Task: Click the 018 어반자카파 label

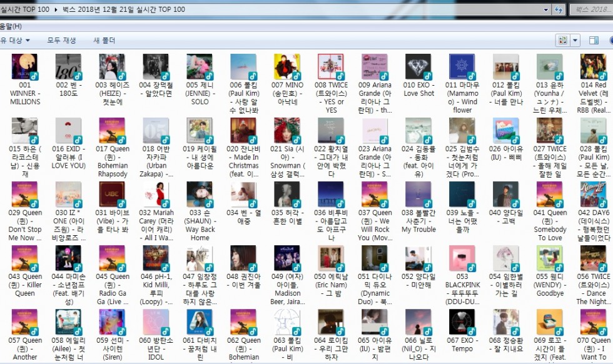Action: point(156,161)
